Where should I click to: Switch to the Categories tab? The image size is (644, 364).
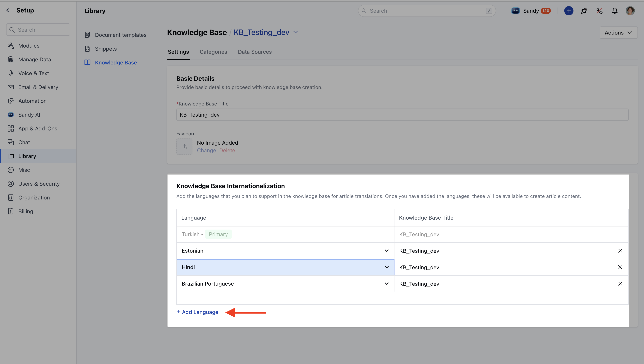(213, 52)
